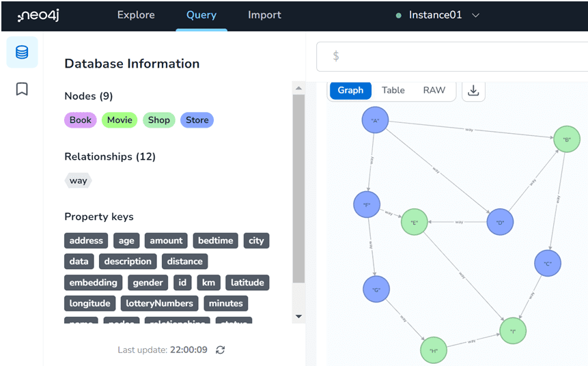Select graph node "I"

[x=513, y=330]
